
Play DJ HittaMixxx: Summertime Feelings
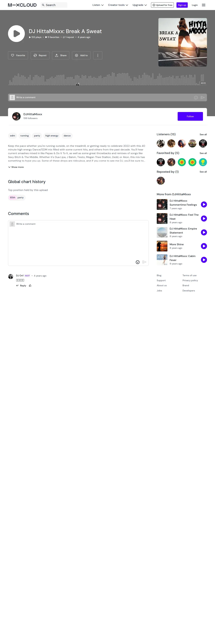(204, 204)
